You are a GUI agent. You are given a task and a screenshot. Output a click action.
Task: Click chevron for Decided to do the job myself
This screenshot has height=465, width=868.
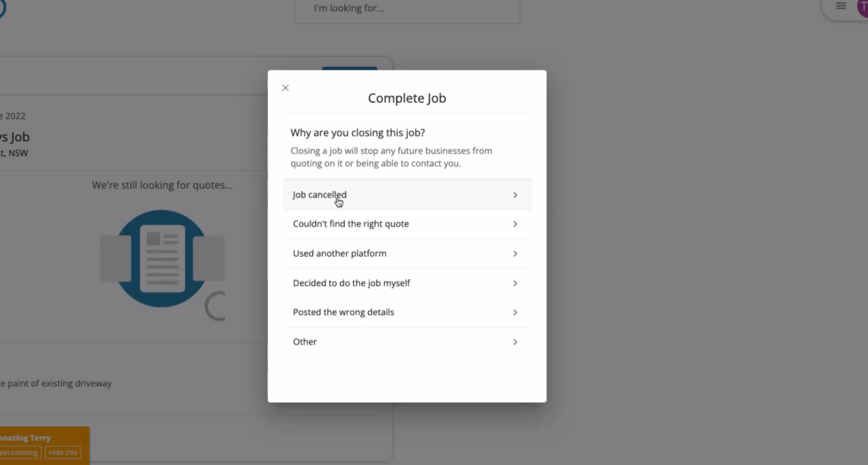pyautogui.click(x=515, y=283)
